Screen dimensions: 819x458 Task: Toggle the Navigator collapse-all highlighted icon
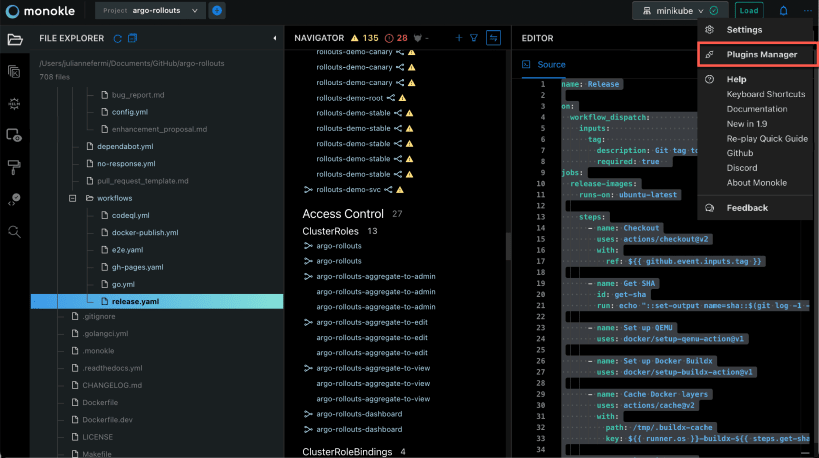click(x=493, y=38)
